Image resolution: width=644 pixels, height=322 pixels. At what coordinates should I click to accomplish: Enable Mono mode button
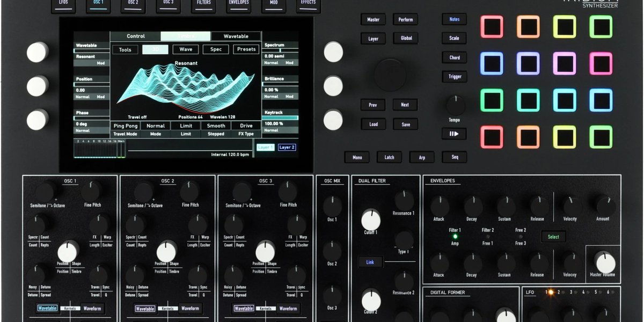tap(357, 157)
